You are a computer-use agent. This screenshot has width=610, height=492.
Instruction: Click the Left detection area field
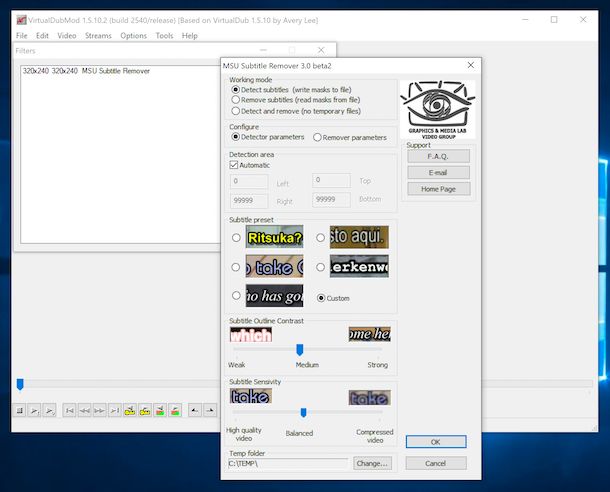click(x=249, y=182)
